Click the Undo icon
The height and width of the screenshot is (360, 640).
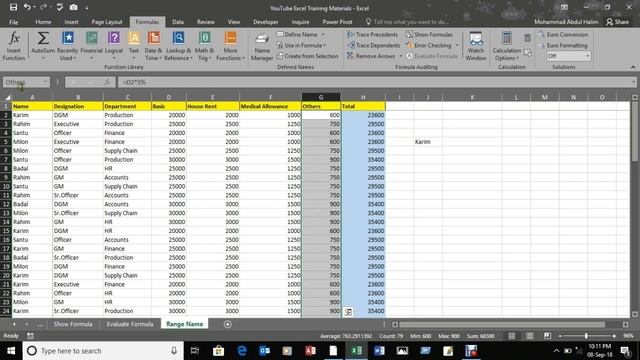27,7
